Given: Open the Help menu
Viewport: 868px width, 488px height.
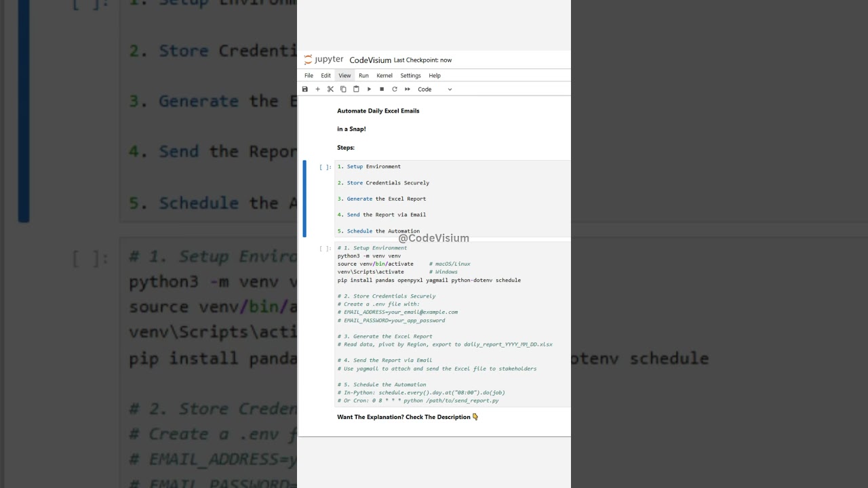Looking at the screenshot, I should (435, 76).
